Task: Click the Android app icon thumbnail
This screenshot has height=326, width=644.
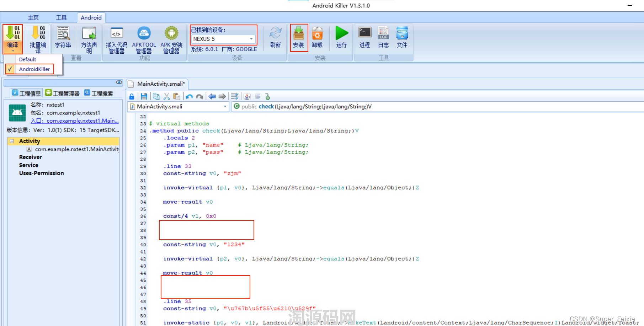Action: point(17,113)
